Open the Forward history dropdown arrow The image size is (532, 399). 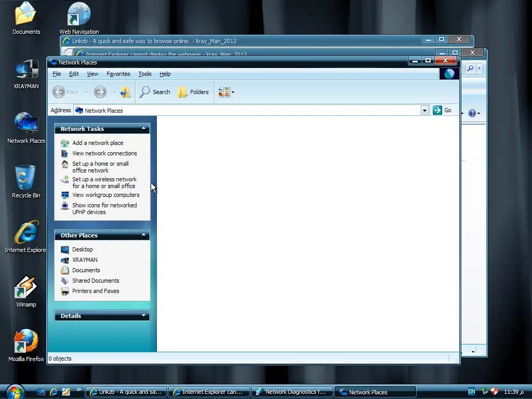click(114, 92)
